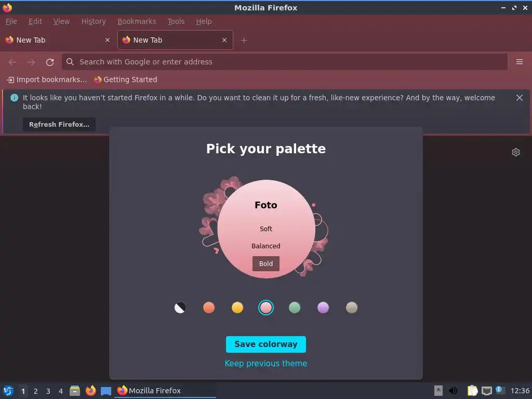Open Import bookmarks… from bookmarks toolbar
This screenshot has width=532, height=399.
(x=47, y=79)
